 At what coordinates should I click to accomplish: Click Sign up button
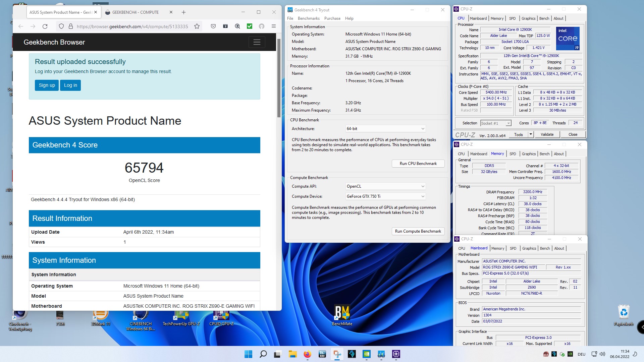pos(47,85)
